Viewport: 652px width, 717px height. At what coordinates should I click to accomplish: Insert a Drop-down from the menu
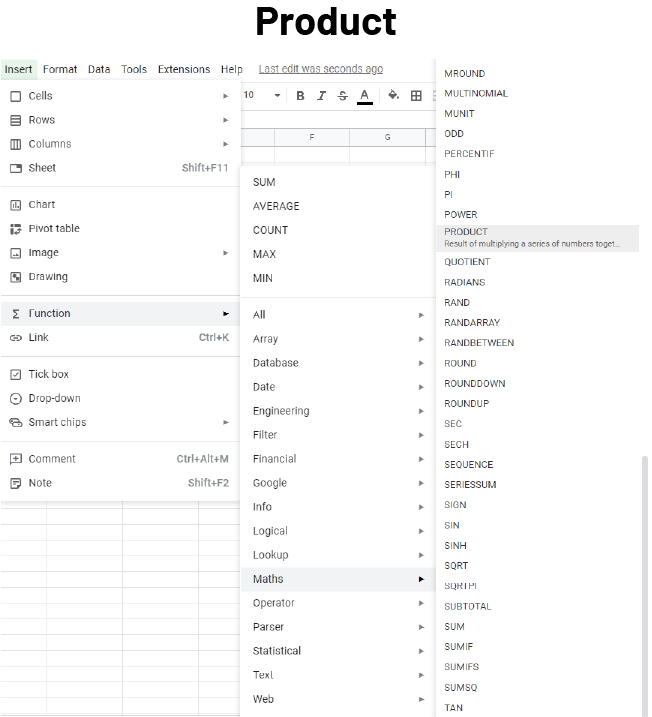[54, 398]
